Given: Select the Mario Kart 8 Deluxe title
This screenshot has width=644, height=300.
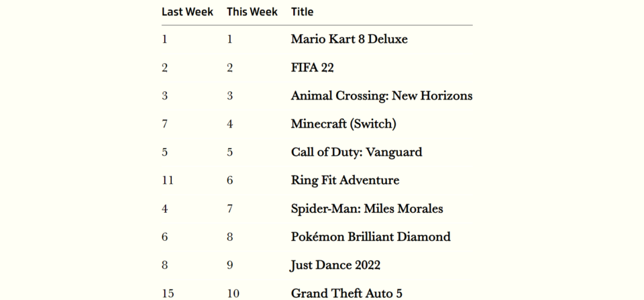Looking at the screenshot, I should [x=350, y=40].
